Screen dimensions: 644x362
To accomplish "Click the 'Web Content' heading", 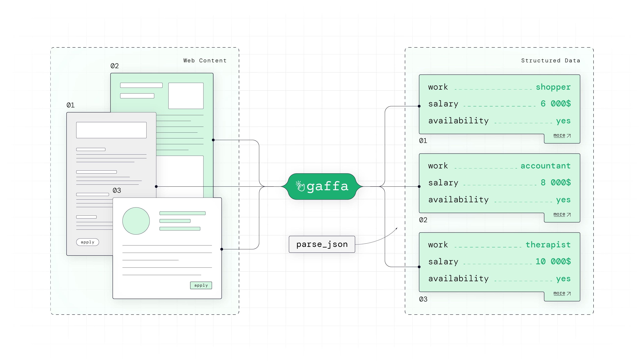I will 205,61.
